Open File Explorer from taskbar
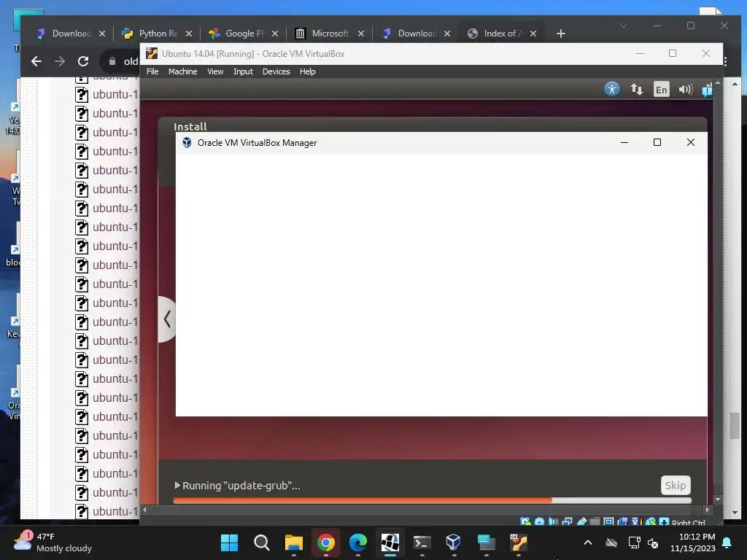747x560 pixels. 293,542
